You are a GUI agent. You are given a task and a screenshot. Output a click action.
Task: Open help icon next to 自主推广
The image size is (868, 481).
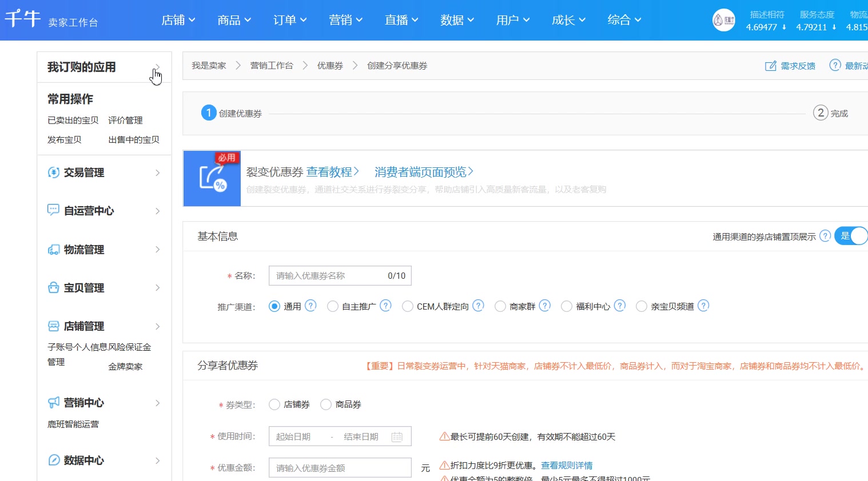tap(386, 306)
